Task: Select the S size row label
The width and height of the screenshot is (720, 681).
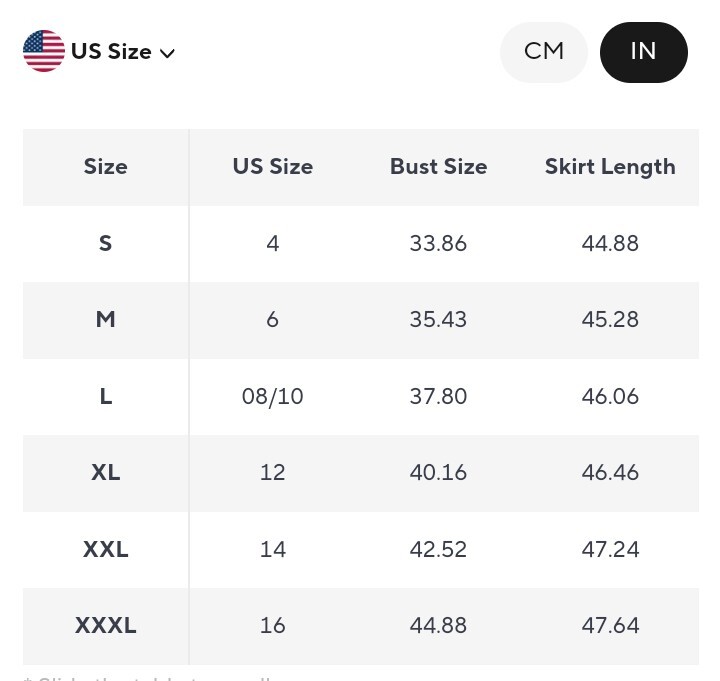Action: coord(106,243)
